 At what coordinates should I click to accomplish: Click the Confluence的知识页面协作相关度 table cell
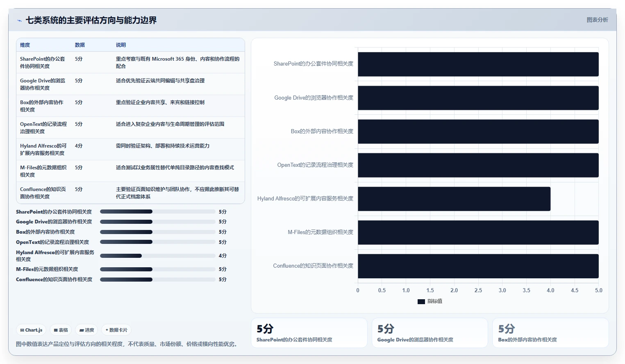pos(43,193)
